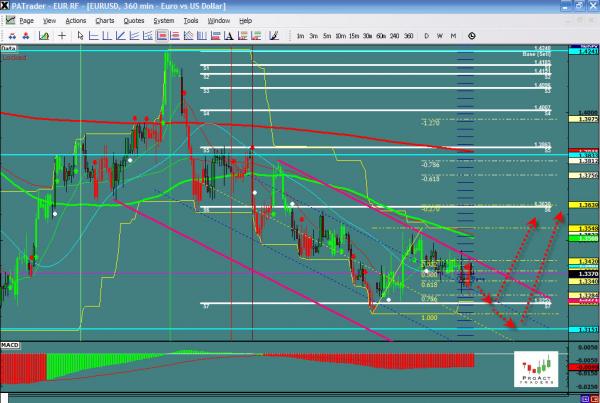Image resolution: width=600 pixels, height=403 pixels.
Task: Switch chart to 1m timeframe
Action: pyautogui.click(x=301, y=35)
